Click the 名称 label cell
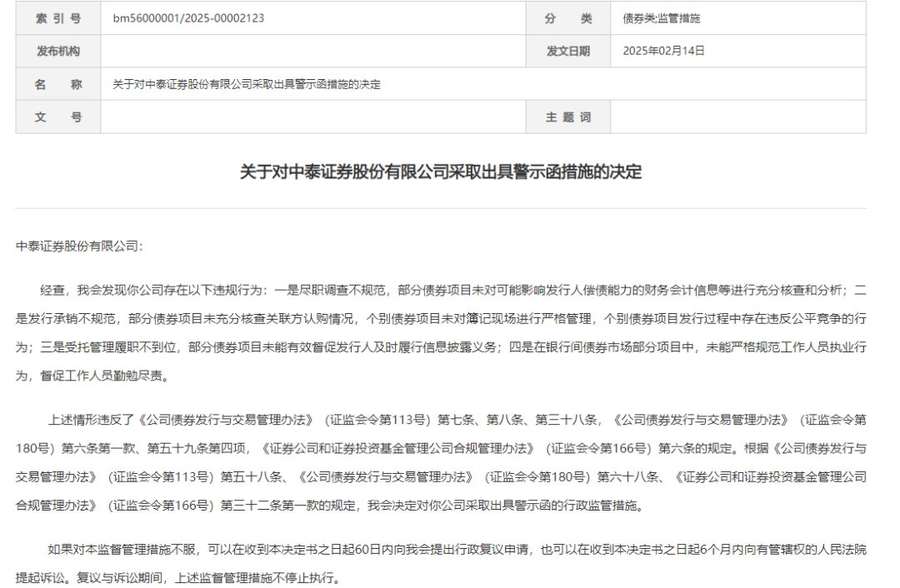Screen dimensions: 900x588 point(58,84)
